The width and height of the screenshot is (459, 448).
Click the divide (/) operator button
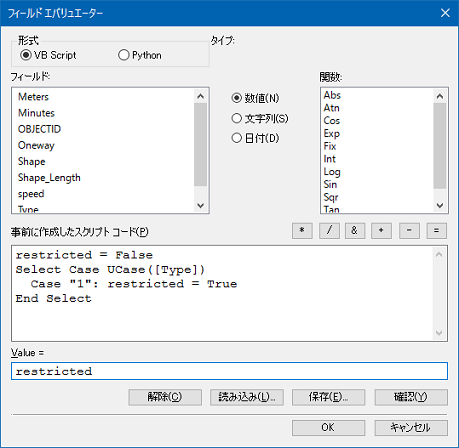click(x=329, y=231)
